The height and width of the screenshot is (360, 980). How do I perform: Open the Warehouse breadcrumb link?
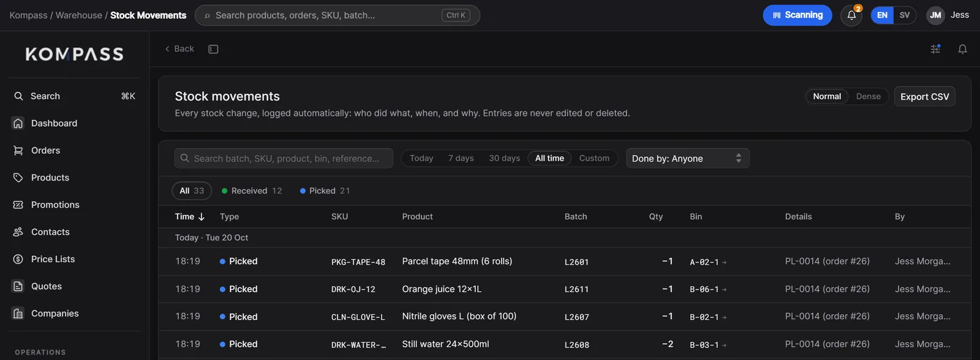pyautogui.click(x=79, y=15)
